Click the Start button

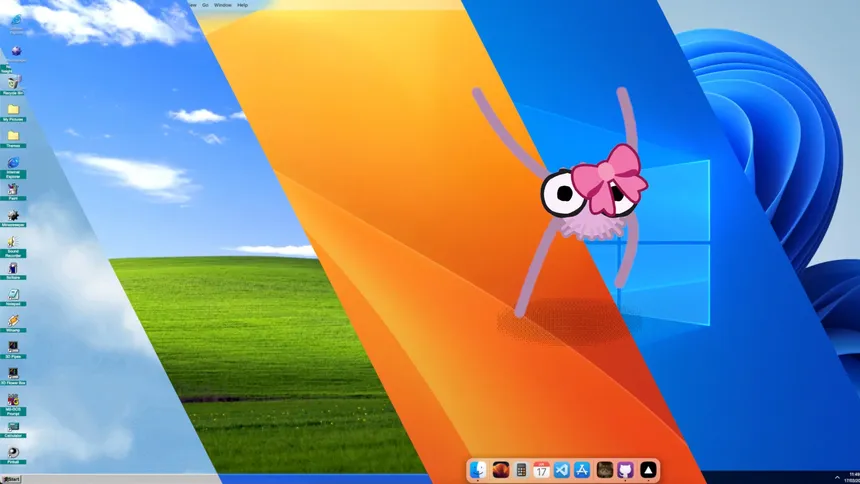tap(11, 479)
